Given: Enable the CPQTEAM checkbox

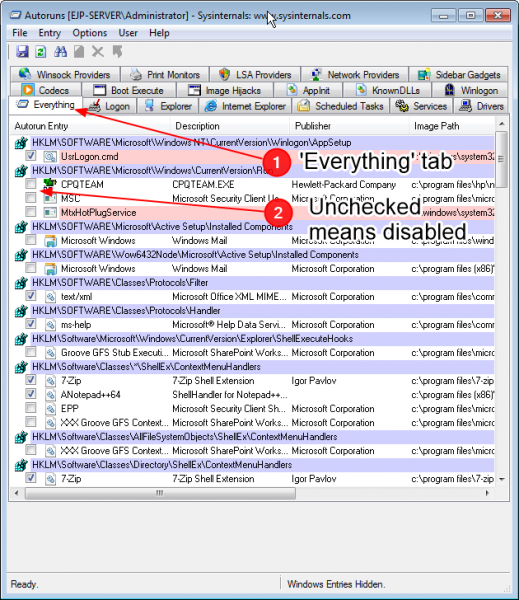Looking at the screenshot, I should (x=31, y=183).
